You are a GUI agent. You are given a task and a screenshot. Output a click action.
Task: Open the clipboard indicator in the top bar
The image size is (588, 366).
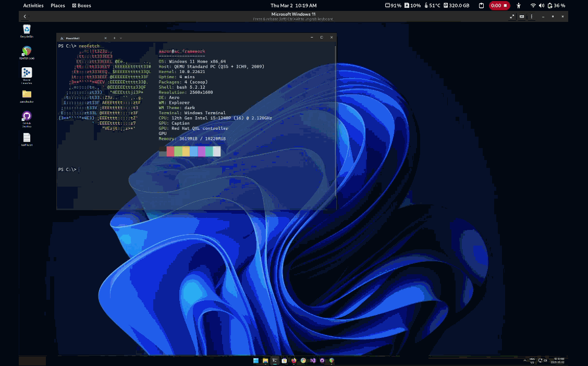tap(481, 6)
